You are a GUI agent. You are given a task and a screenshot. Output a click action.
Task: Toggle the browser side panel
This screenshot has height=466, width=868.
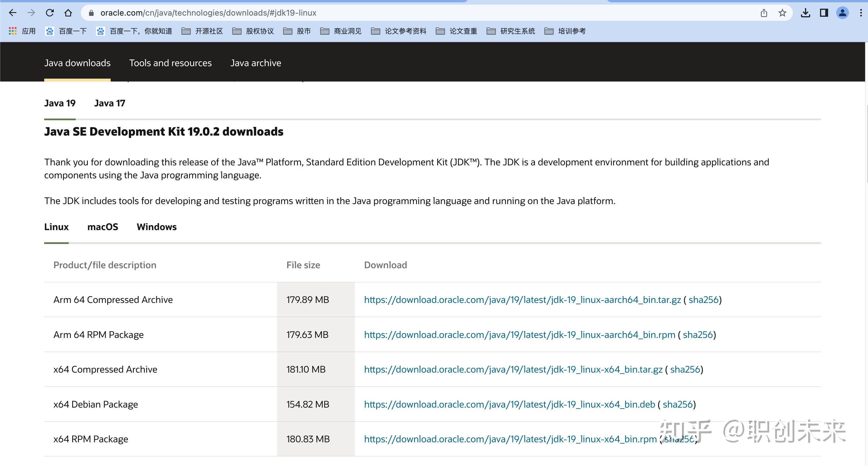824,13
